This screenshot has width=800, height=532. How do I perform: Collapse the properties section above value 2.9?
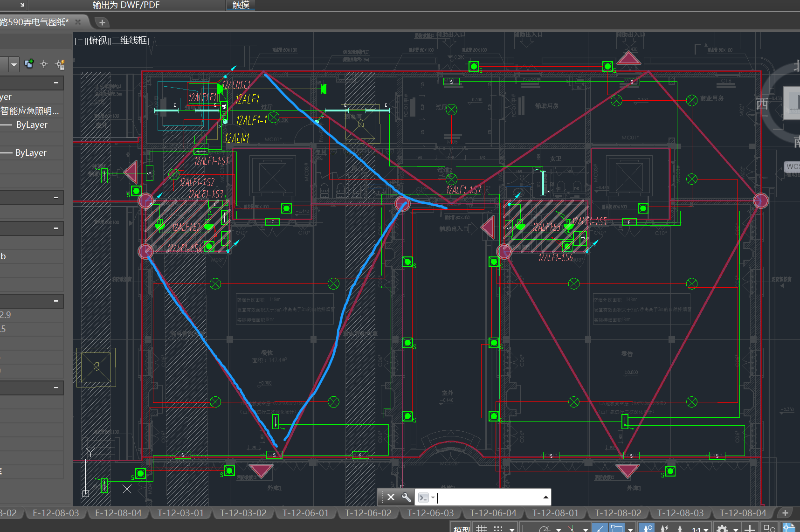point(56,301)
